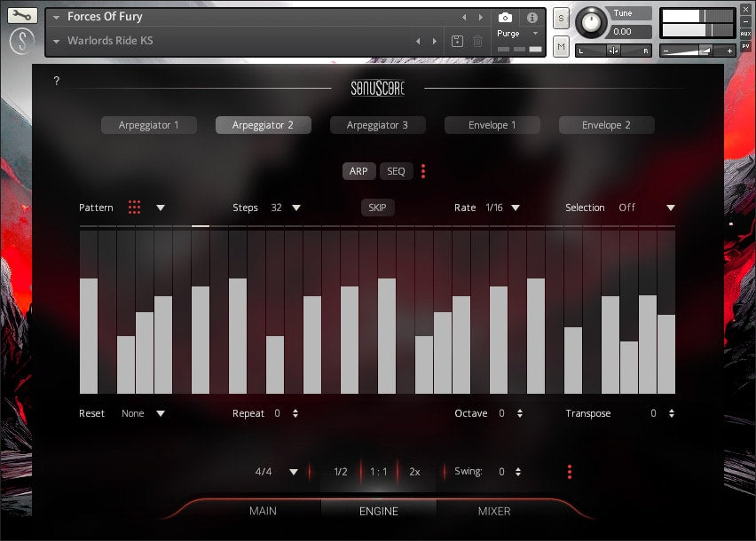This screenshot has width=756, height=541.
Task: Toggle the PV button in the header
Action: click(745, 46)
